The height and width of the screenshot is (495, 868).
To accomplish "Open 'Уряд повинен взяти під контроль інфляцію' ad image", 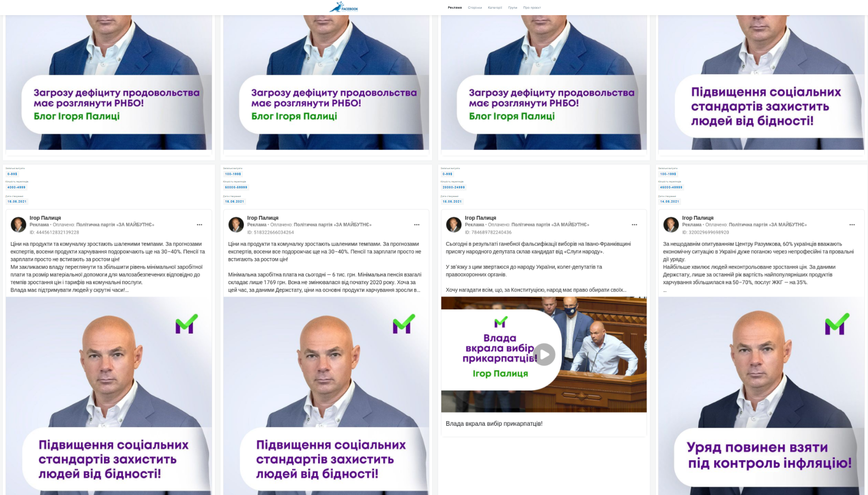I will (x=761, y=396).
